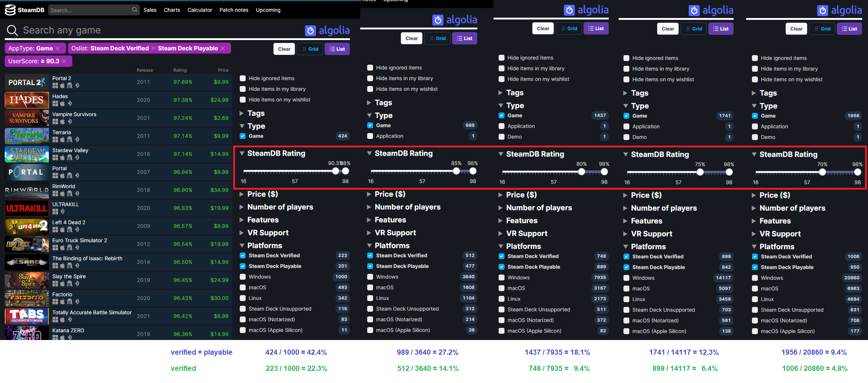The image size is (868, 383).
Task: Uncheck the Game type checkbox showing 1741
Action: 626,116
